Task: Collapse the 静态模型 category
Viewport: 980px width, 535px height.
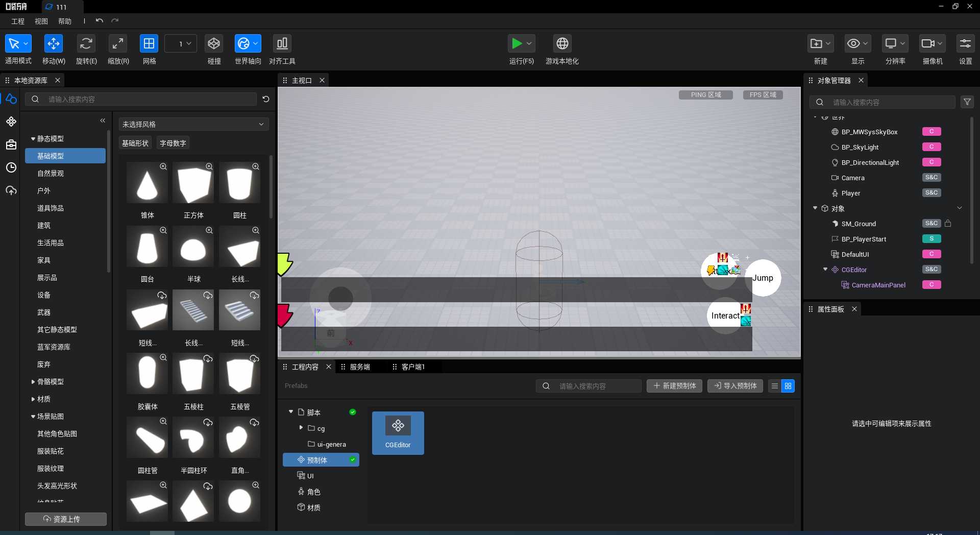Action: point(33,138)
